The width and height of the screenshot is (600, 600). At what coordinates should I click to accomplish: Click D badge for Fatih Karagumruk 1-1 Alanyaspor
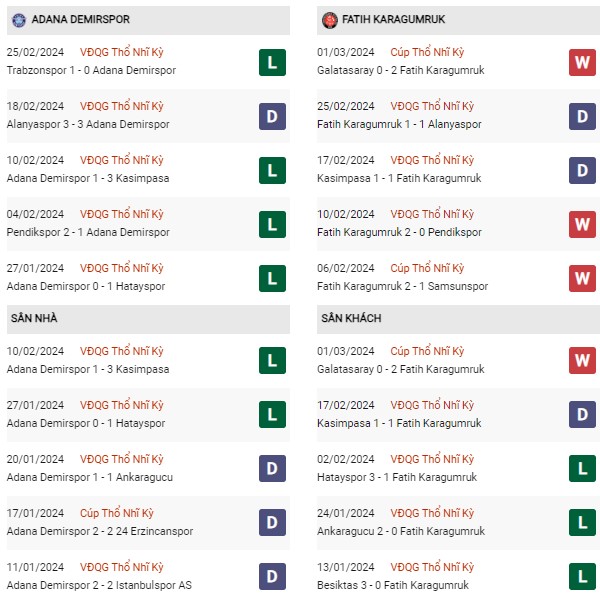tap(582, 117)
